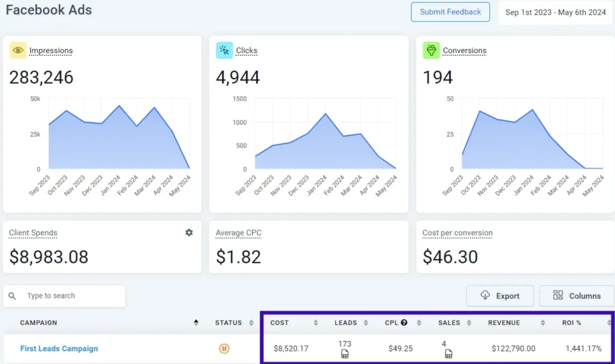Sort by Revenue column arrows

coord(543,323)
